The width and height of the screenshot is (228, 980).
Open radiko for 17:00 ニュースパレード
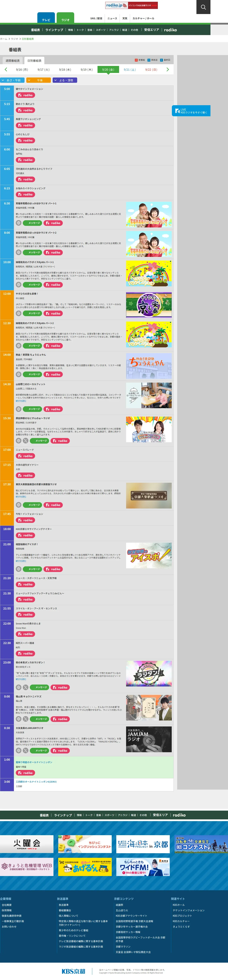click(25, 456)
